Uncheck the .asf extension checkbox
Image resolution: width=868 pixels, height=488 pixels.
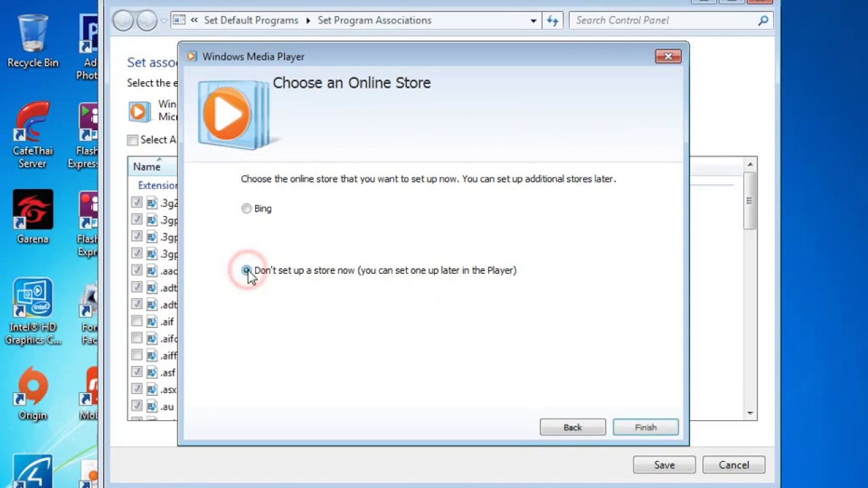(137, 372)
